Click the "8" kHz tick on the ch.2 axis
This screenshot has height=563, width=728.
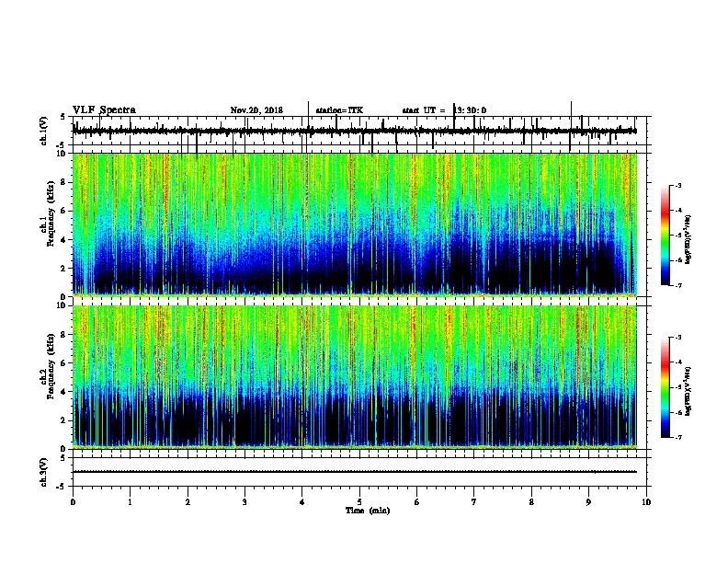[x=63, y=335]
